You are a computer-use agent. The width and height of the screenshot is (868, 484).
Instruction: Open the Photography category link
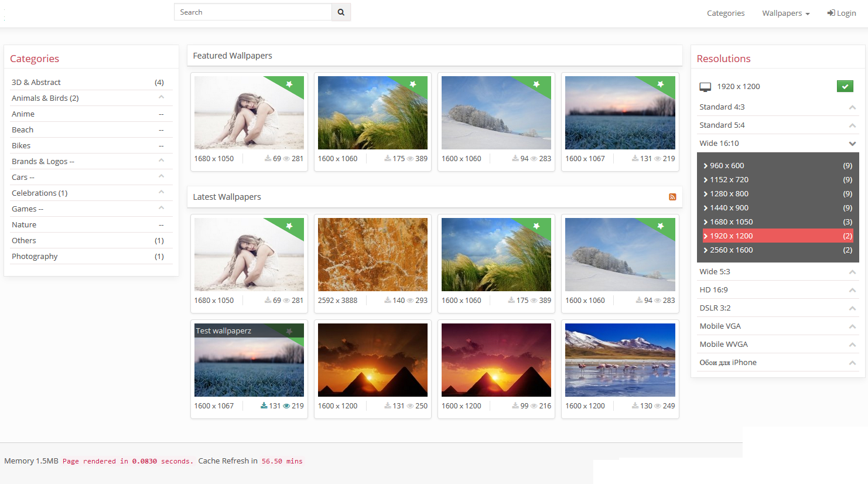pos(35,257)
